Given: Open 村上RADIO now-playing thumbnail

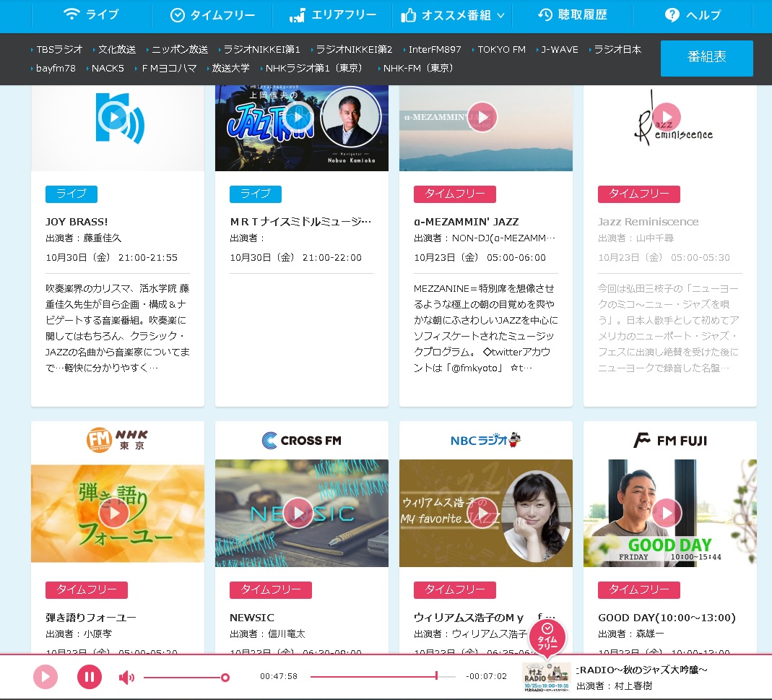Looking at the screenshot, I should click(547, 678).
